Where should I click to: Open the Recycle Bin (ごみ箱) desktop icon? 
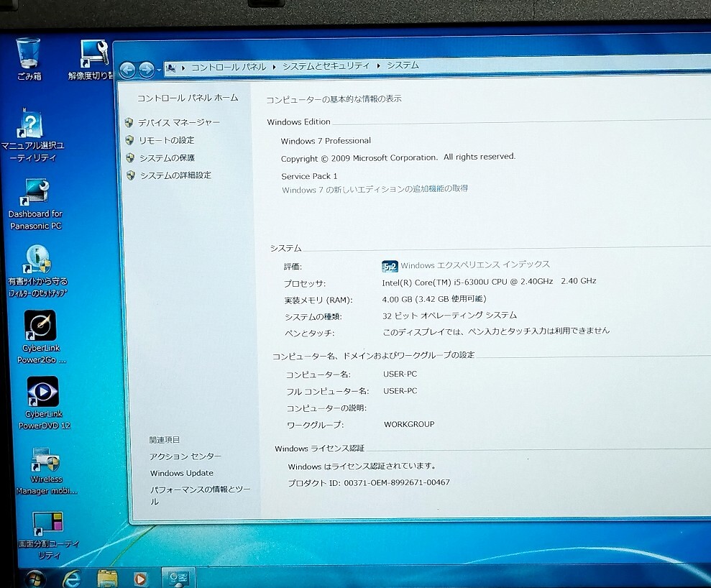29,59
